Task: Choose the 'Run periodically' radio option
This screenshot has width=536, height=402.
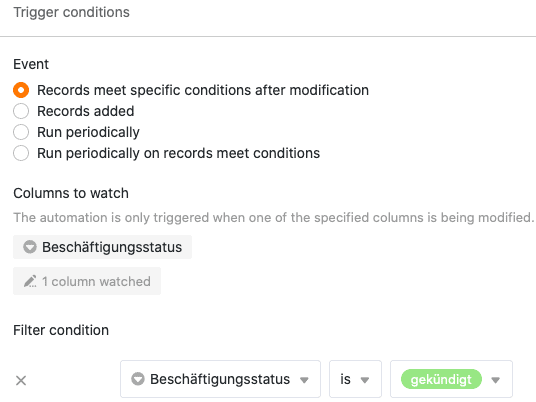Action: [21, 132]
